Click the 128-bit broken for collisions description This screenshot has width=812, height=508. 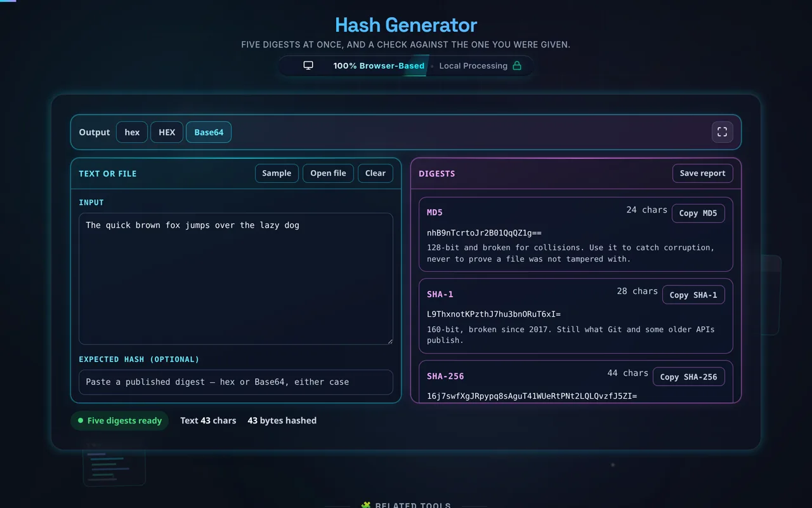(x=571, y=253)
